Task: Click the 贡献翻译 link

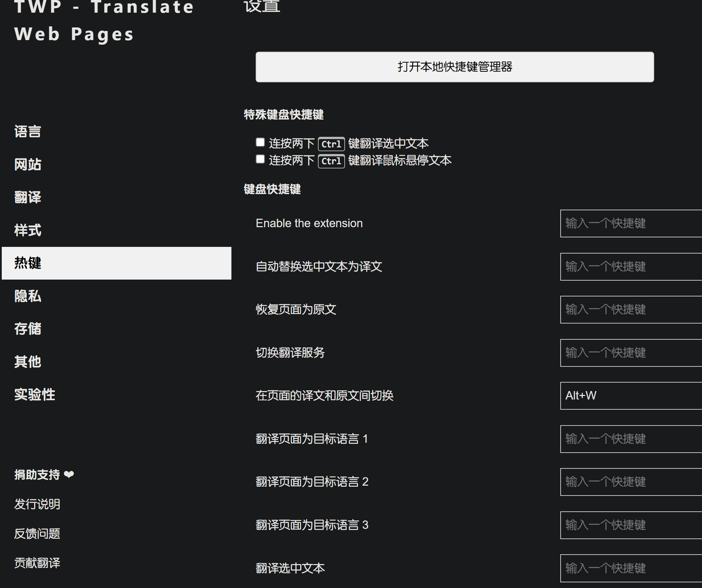Action: tap(37, 563)
